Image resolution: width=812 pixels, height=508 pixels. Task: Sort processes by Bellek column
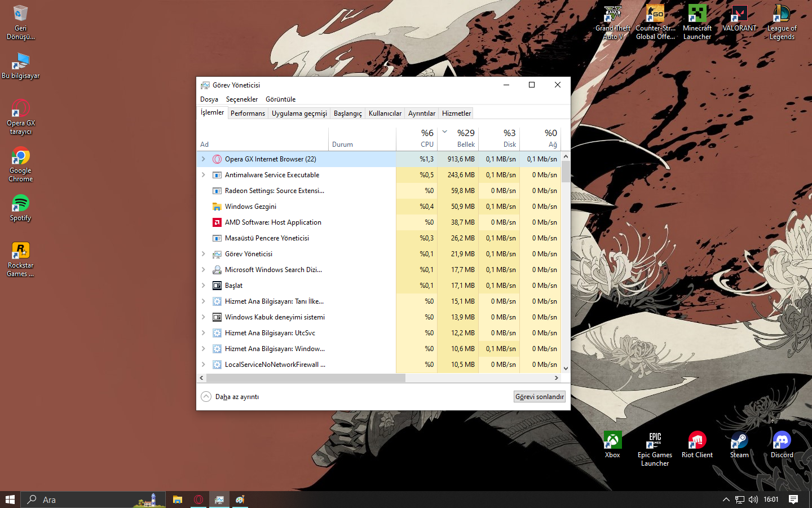(458, 138)
